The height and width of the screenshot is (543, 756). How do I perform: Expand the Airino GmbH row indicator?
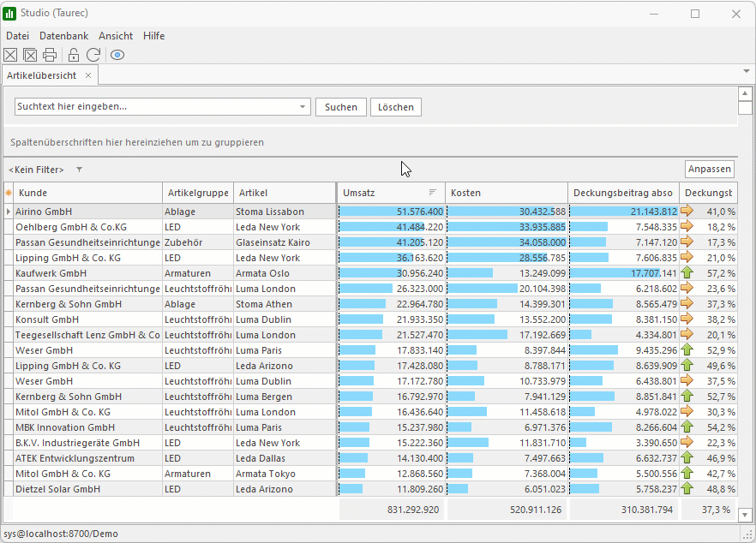click(9, 212)
